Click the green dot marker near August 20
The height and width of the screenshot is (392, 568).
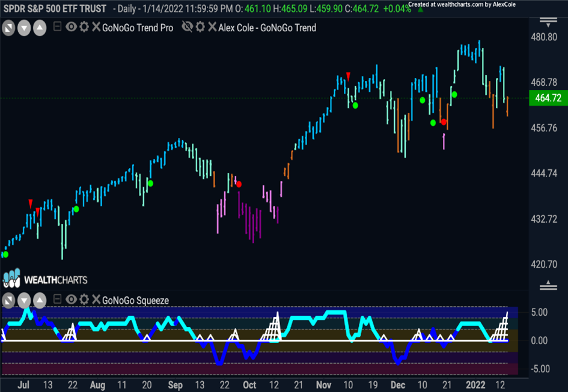pos(150,184)
